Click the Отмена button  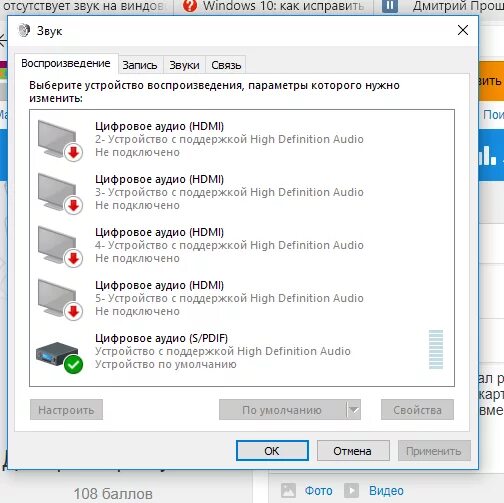click(353, 451)
